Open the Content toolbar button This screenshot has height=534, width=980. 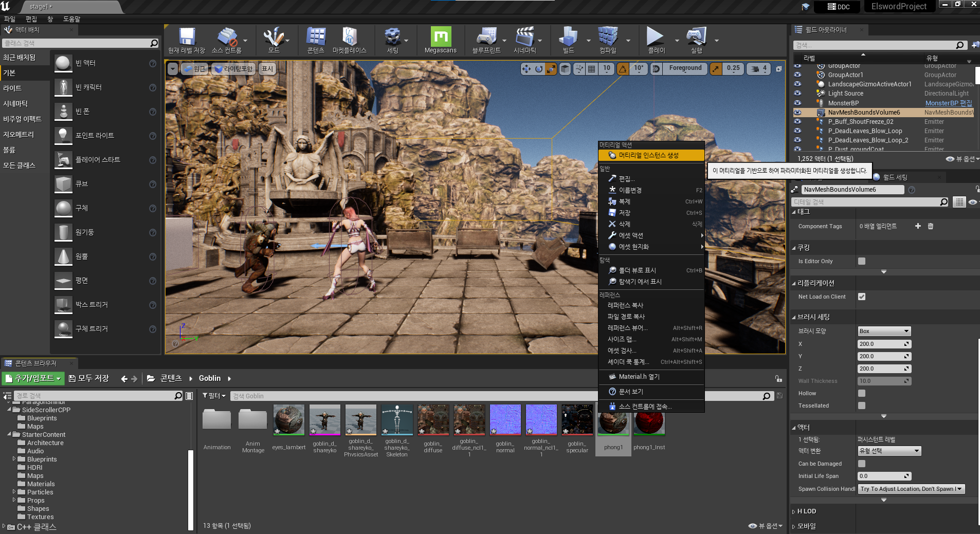click(316, 40)
